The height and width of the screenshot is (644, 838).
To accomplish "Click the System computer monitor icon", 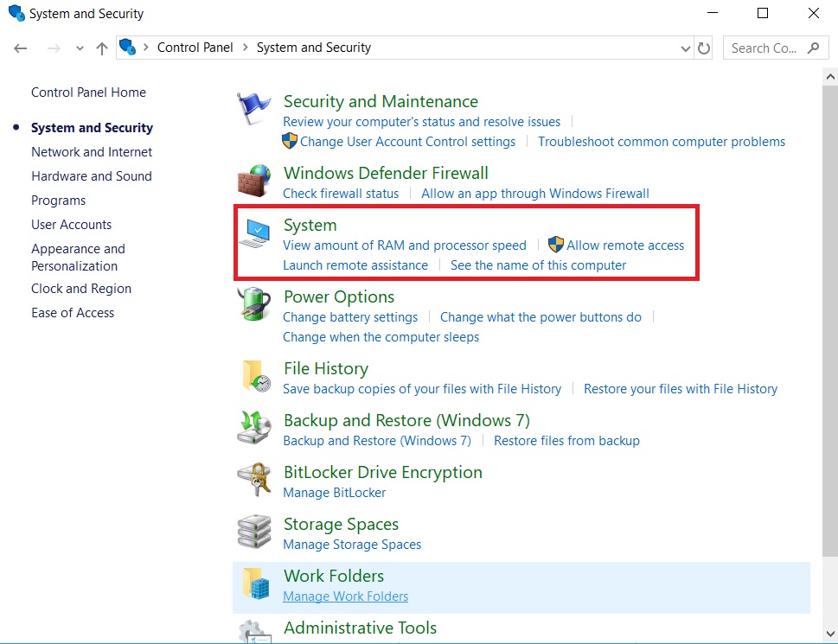I will click(254, 234).
